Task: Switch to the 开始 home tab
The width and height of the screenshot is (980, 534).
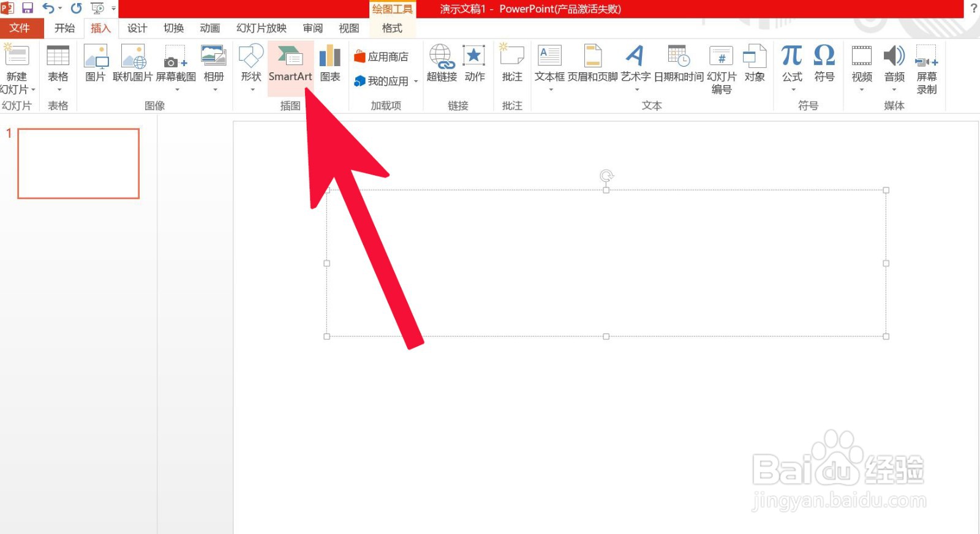Action: [x=64, y=28]
